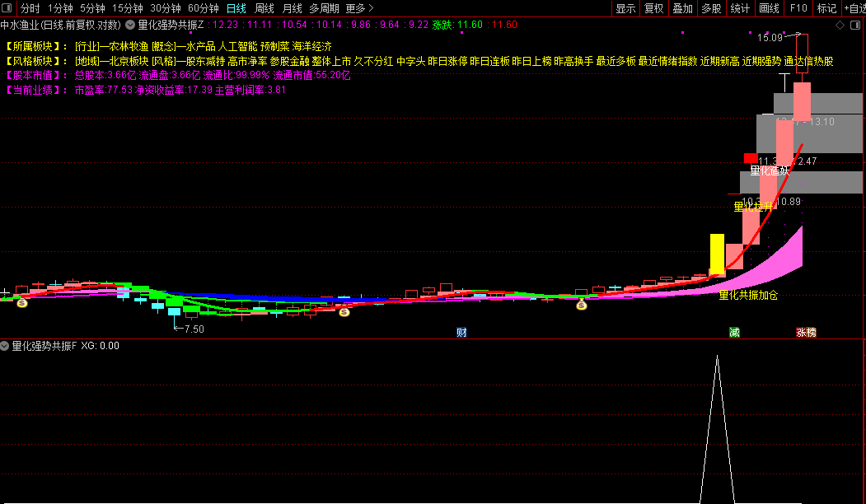
Task: Click the topmost hollow red candle
Action: [802, 54]
